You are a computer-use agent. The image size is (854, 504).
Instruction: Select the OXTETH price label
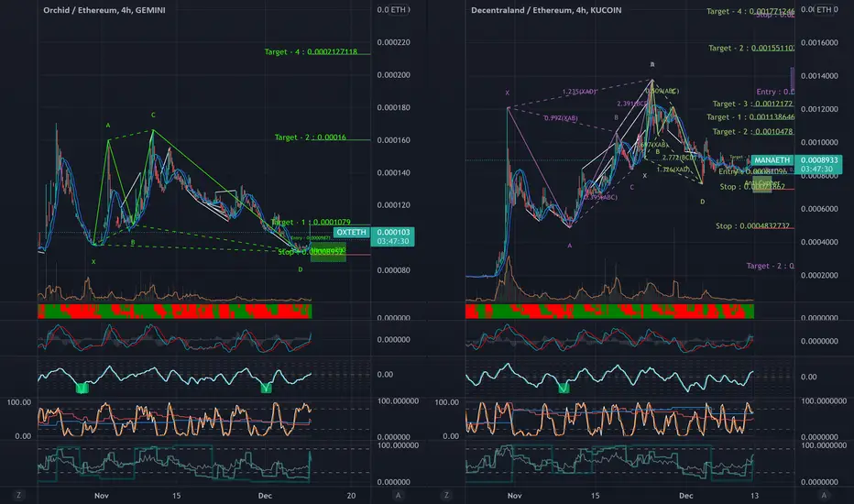351,233
